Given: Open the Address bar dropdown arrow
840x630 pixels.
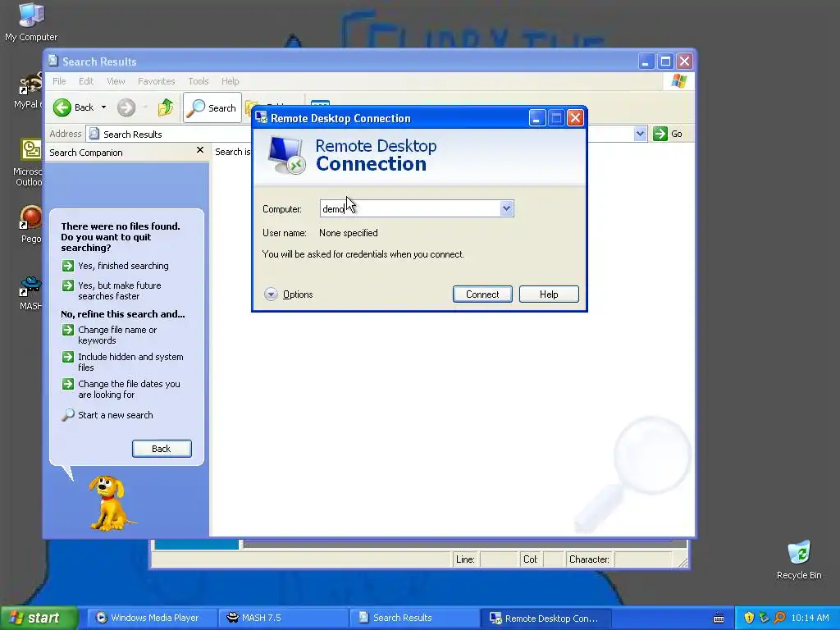Looking at the screenshot, I should (x=640, y=134).
